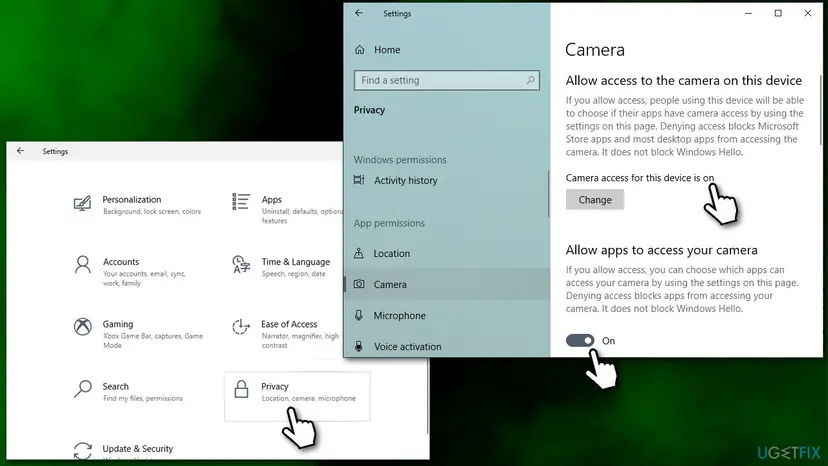Click the Gaming Xbox icon
This screenshot has height=466, width=828.
point(82,327)
